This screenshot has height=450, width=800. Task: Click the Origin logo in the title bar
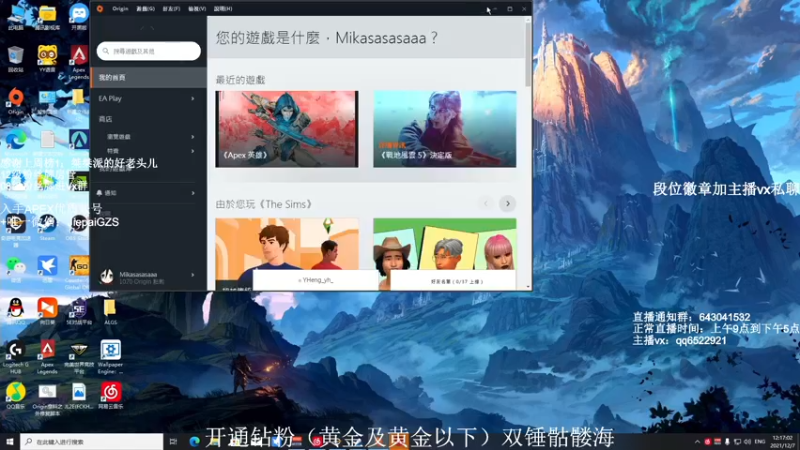click(x=100, y=9)
